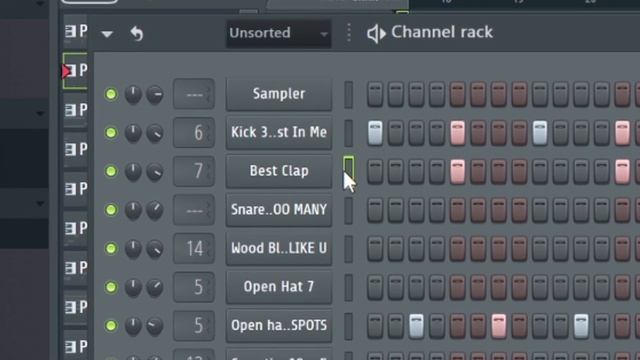Click mixer track 14 for Wood Bl..LIKE U
The width and height of the screenshot is (640, 360).
click(194, 248)
